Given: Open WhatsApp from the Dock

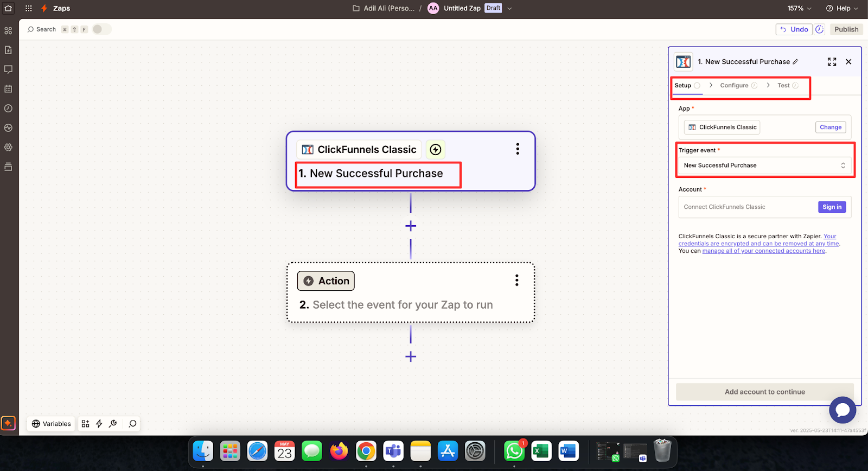Looking at the screenshot, I should tap(514, 451).
